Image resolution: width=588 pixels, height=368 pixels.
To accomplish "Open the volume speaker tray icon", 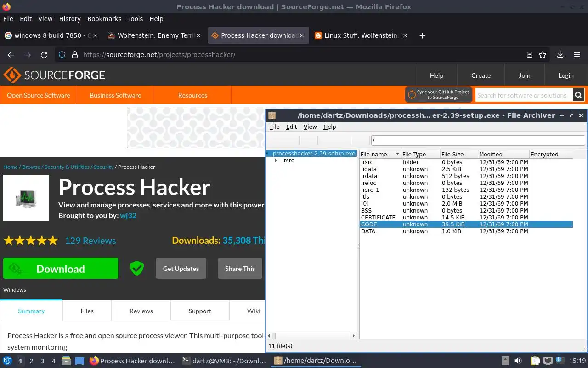I will click(x=518, y=361).
